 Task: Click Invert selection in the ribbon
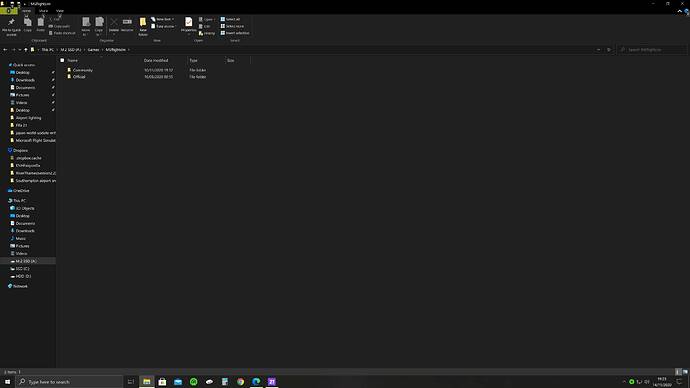point(235,33)
